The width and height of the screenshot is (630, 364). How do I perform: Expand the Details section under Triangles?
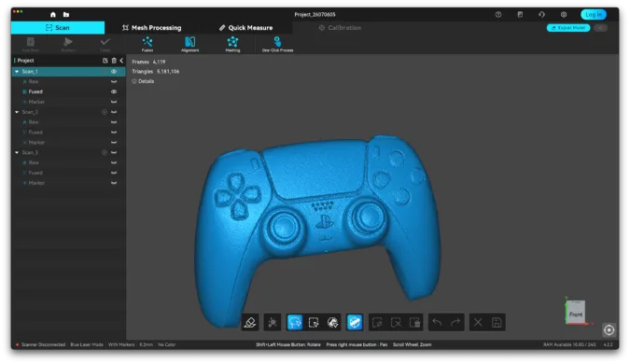pyautogui.click(x=143, y=81)
